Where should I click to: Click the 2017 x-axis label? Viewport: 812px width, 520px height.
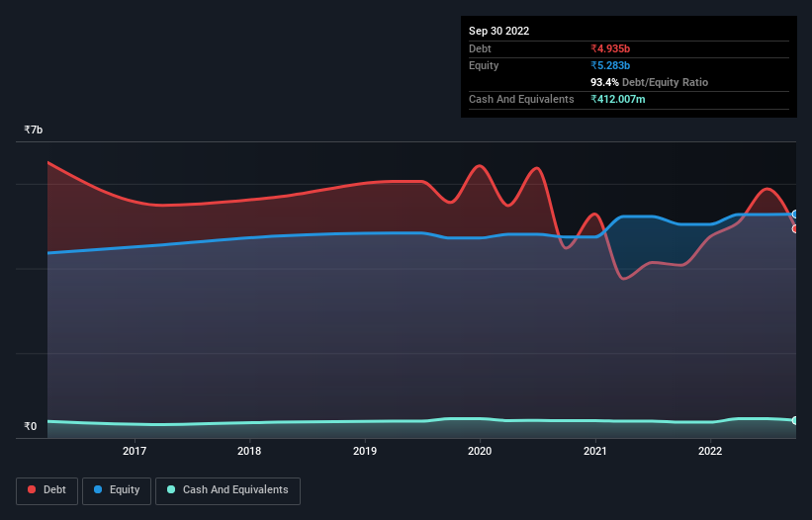135,451
